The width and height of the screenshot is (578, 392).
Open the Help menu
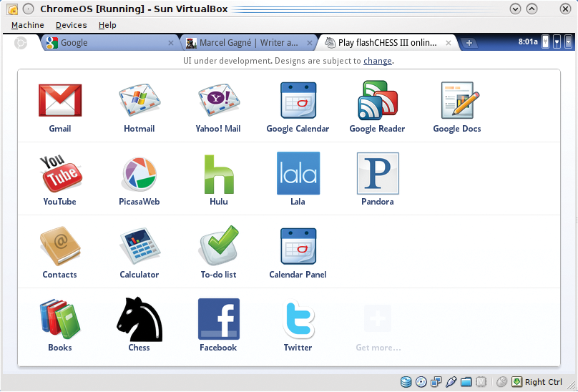click(x=107, y=25)
